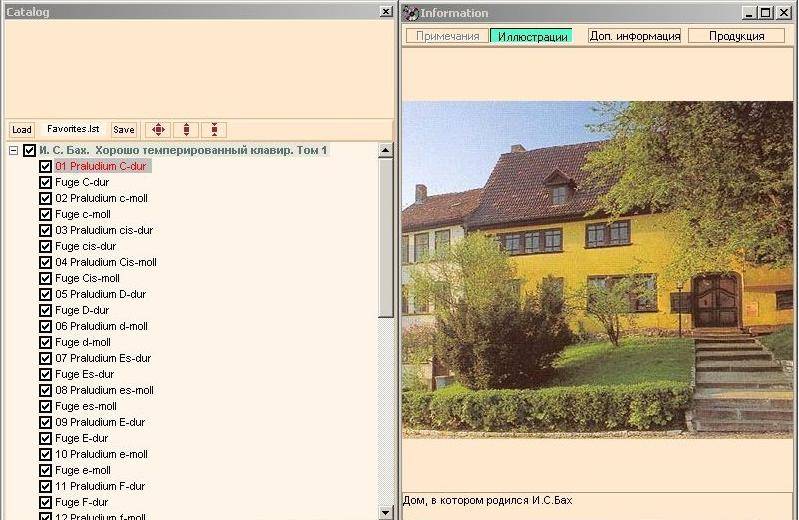The image size is (799, 520).
Task: Toggle checkbox for 08 Praludium es-moll
Action: (45, 390)
